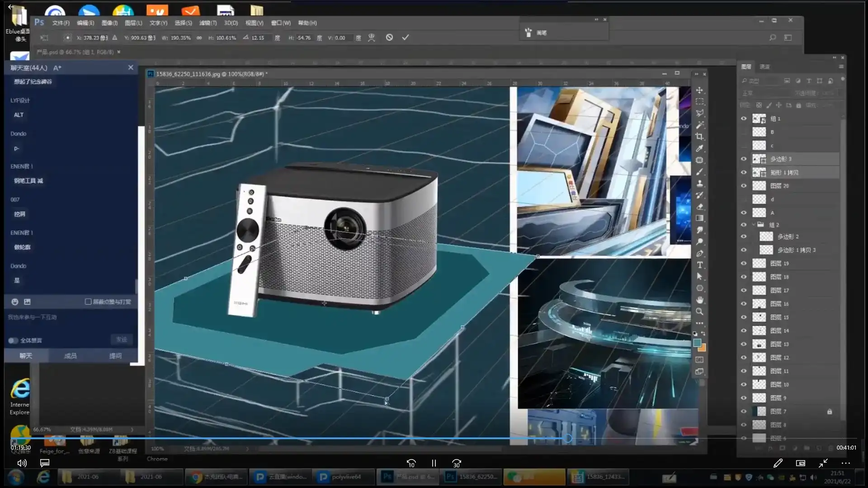Collapse the 组 2 layer group

[x=754, y=225]
